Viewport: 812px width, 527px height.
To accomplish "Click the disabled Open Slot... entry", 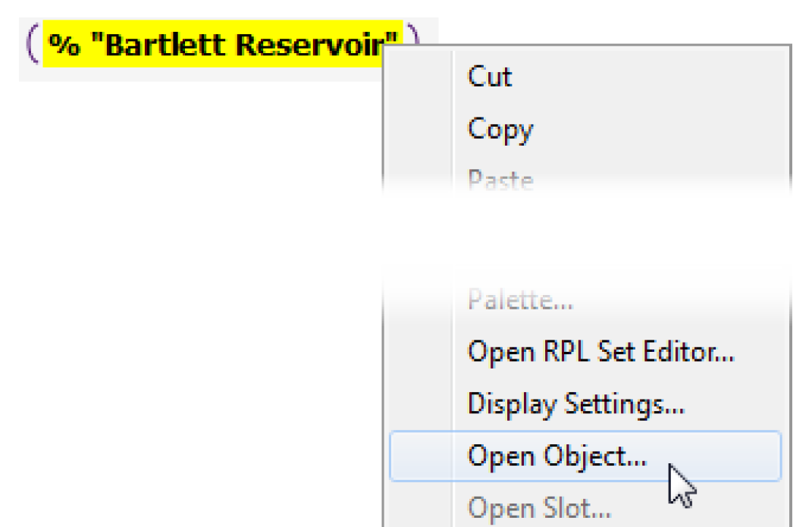I will coord(539,507).
